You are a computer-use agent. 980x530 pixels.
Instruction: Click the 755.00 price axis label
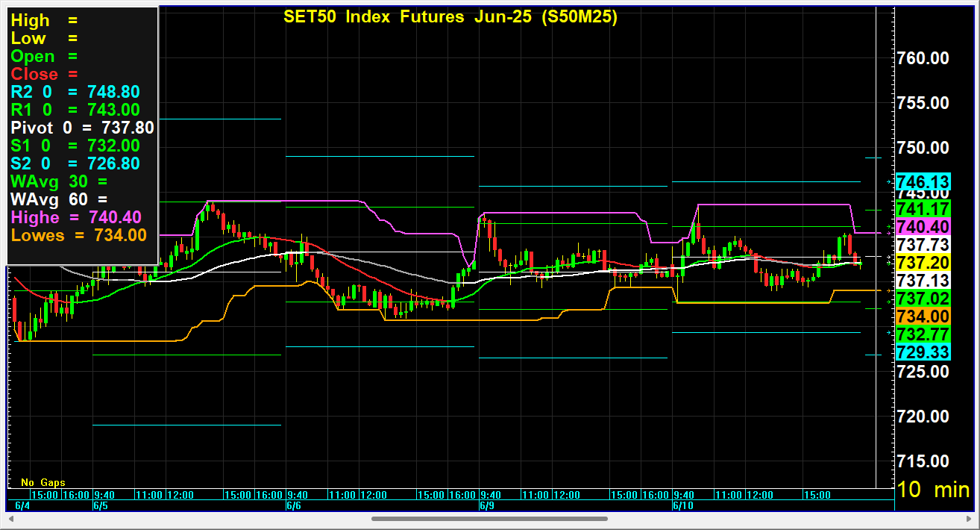[923, 103]
